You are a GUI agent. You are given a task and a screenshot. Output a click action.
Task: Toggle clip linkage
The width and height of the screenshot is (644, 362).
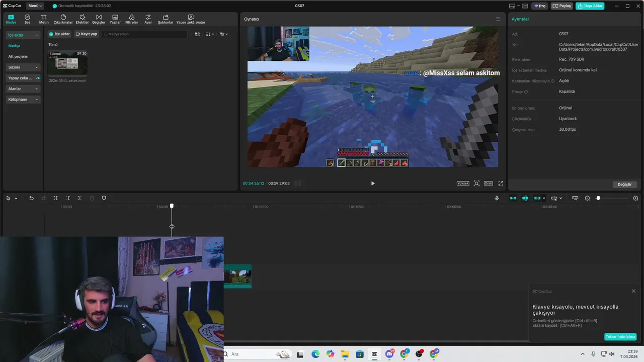pyautogui.click(x=537, y=198)
